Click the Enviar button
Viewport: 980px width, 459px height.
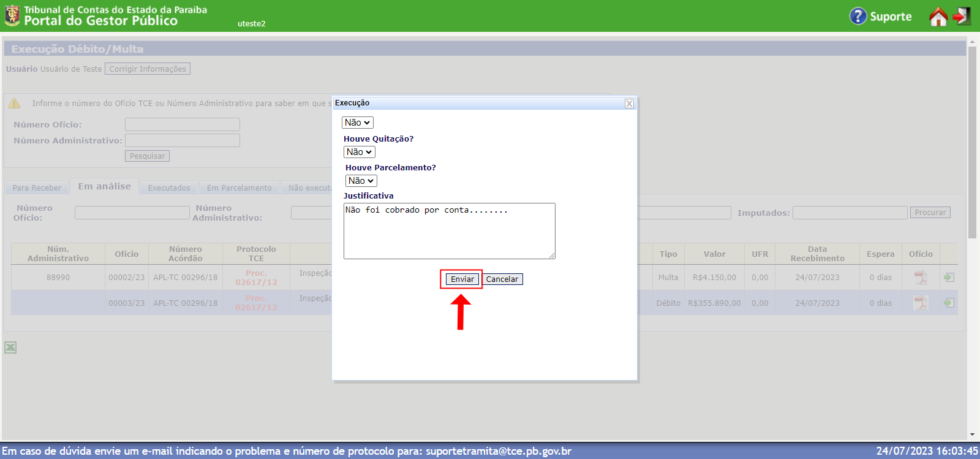tap(462, 279)
